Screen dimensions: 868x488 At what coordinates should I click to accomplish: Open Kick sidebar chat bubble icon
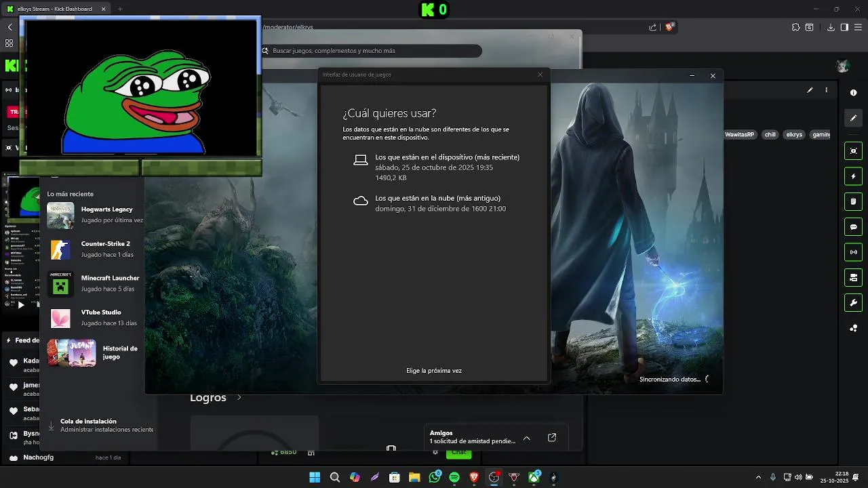pyautogui.click(x=853, y=227)
